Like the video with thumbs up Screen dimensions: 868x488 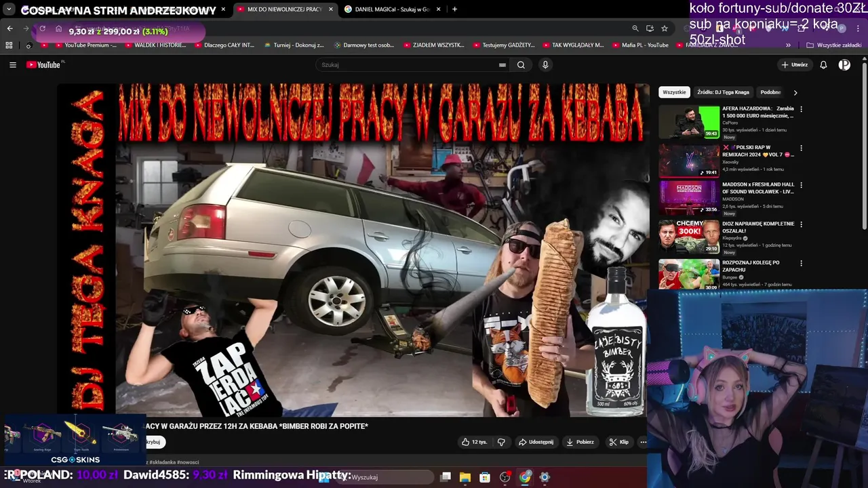coord(475,442)
